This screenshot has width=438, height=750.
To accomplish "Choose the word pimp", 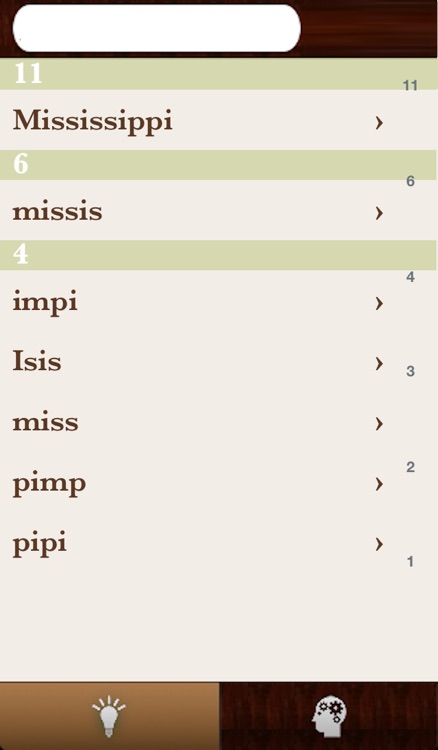I will (49, 485).
